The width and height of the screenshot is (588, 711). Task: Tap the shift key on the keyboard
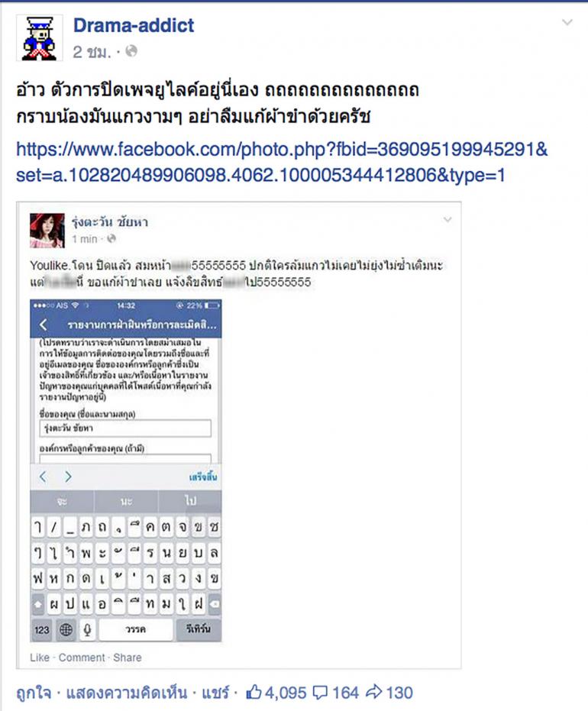point(38,604)
